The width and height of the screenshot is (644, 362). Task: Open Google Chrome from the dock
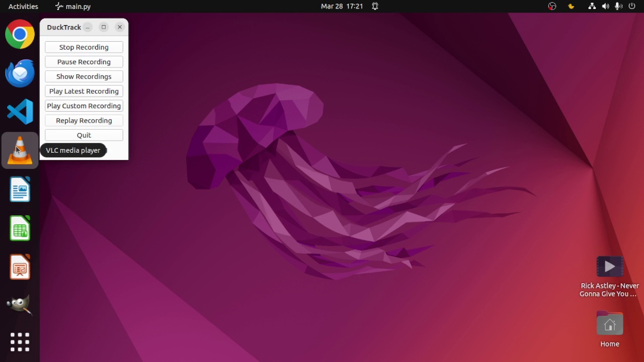click(20, 34)
